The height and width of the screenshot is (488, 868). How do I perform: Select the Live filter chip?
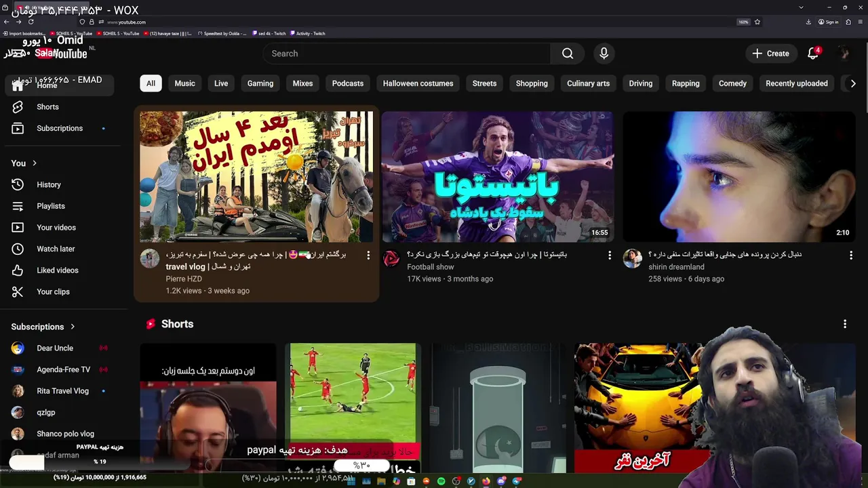(221, 83)
